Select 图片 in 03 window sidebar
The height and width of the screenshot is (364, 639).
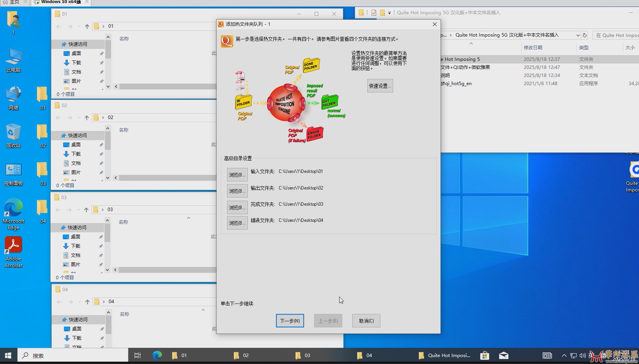click(75, 264)
